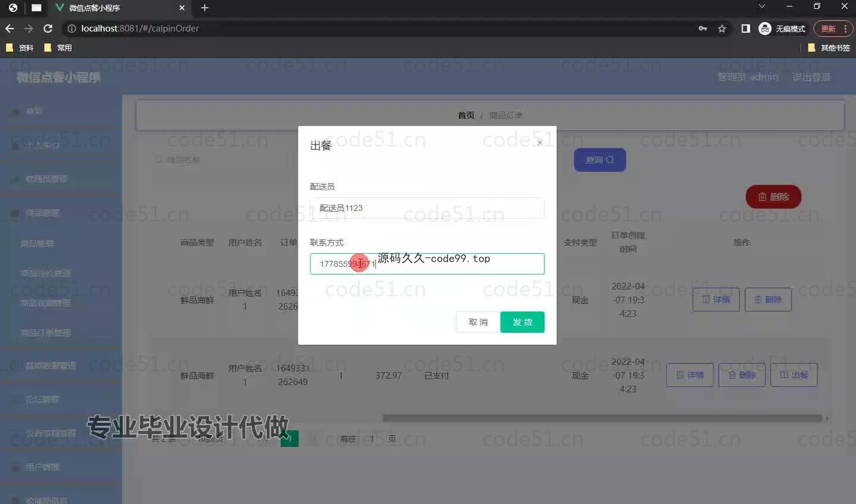Select page 1 in pagination
The image size is (856, 504).
click(289, 439)
